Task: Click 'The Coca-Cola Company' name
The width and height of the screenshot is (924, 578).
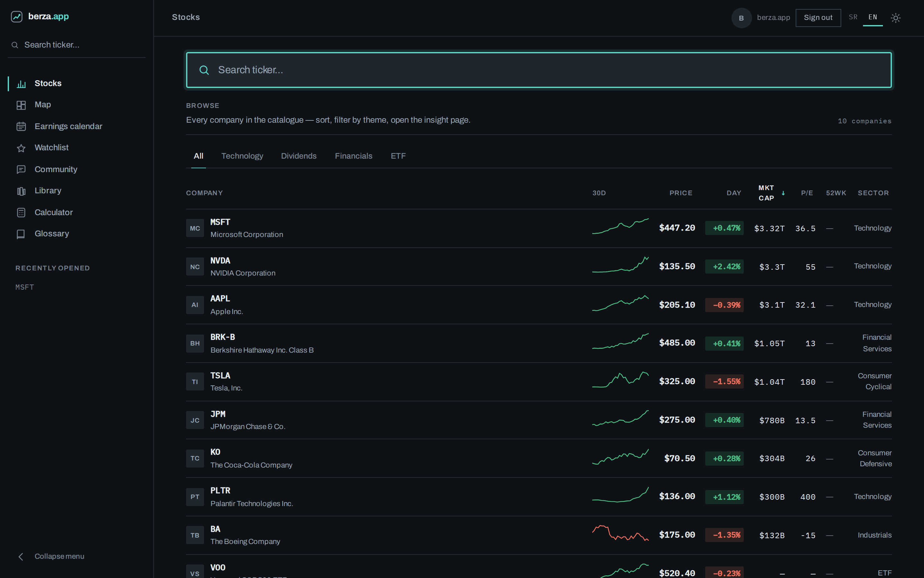Action: 251,465
